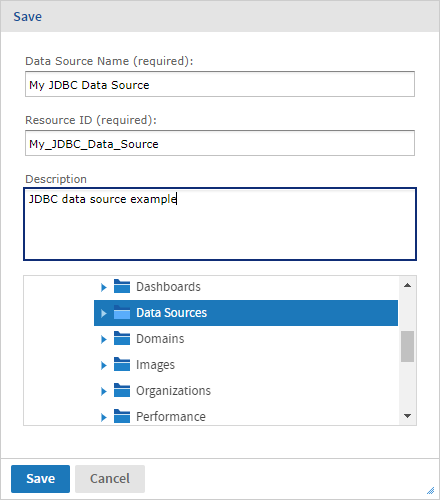
Task: Select the Images folder label
Action: point(155,365)
